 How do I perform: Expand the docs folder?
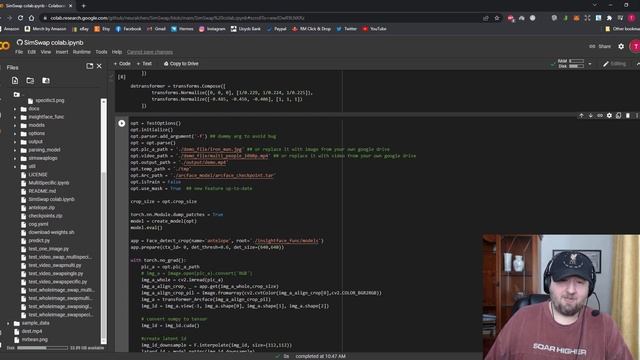[15, 109]
